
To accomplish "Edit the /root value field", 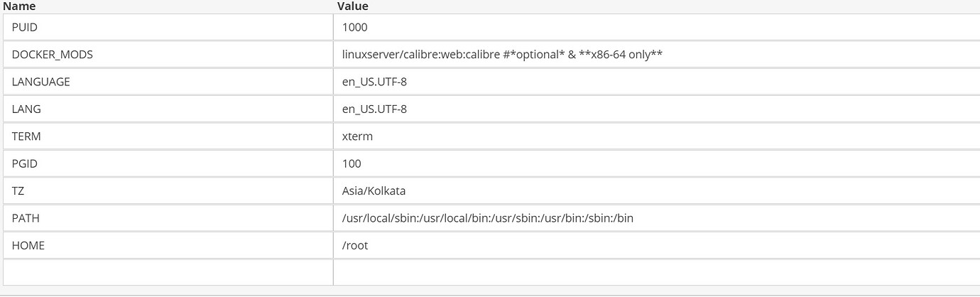I will pos(657,245).
